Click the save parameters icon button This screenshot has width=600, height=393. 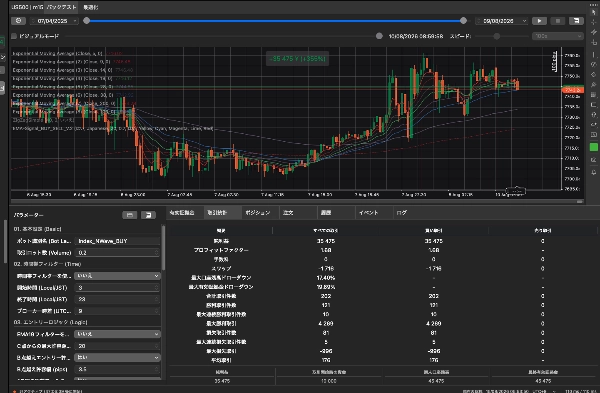coord(129,215)
